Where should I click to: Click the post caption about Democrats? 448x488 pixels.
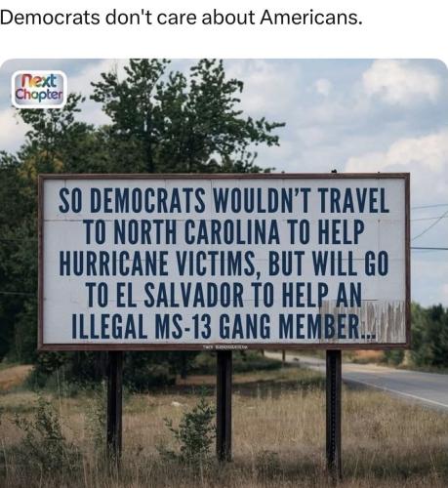click(181, 18)
